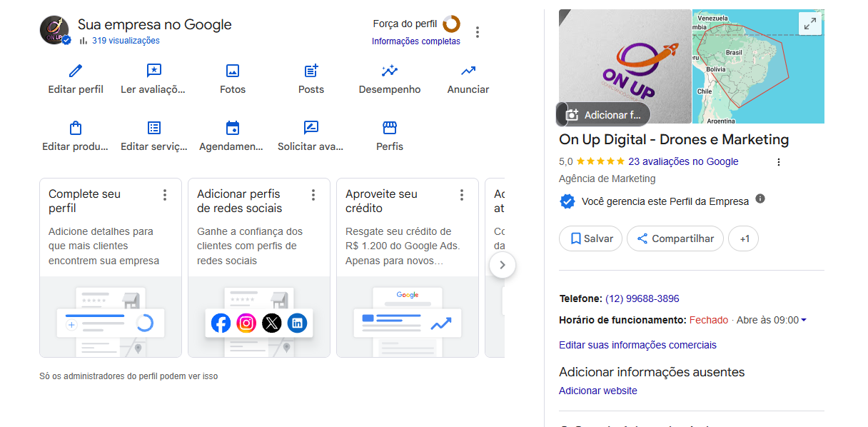Open Editar serviços list icon
The height and width of the screenshot is (427, 868).
pyautogui.click(x=154, y=128)
